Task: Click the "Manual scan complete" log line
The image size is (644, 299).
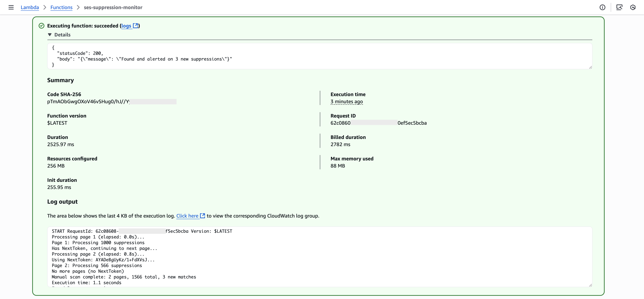Action: point(124,277)
